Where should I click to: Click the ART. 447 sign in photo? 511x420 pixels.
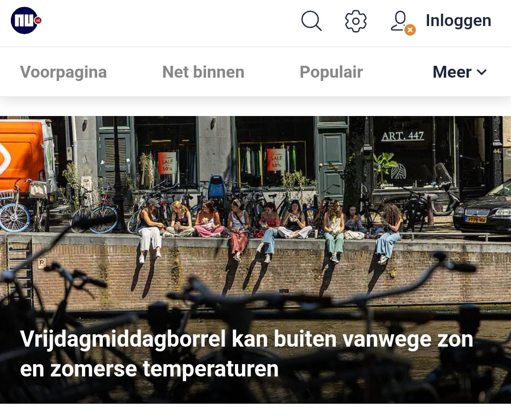coord(403,136)
